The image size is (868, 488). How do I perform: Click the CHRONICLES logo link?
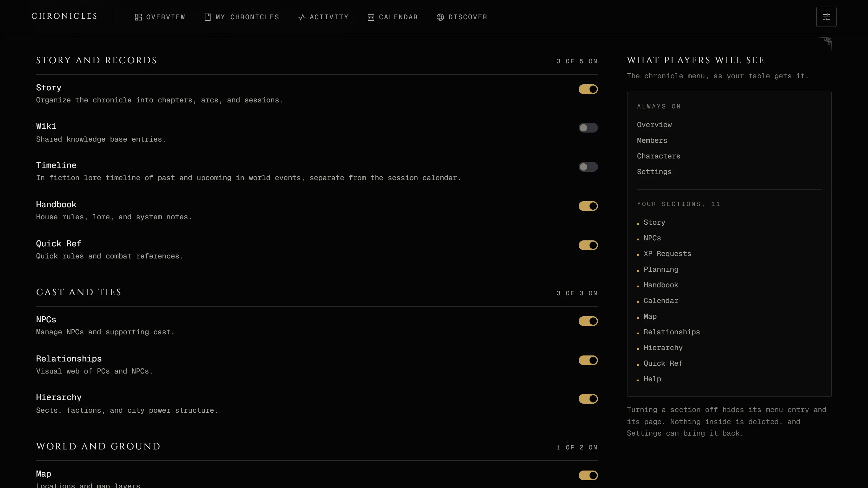click(x=64, y=16)
